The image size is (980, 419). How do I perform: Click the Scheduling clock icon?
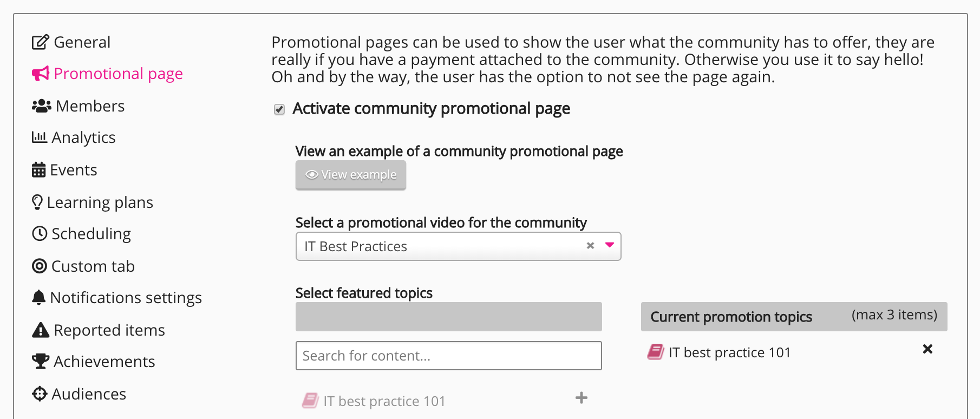40,234
